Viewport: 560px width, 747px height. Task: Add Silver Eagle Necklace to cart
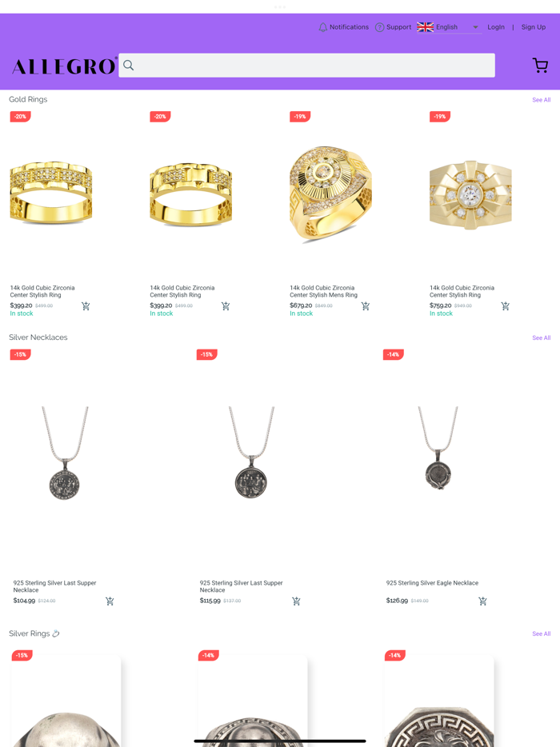[x=482, y=601]
